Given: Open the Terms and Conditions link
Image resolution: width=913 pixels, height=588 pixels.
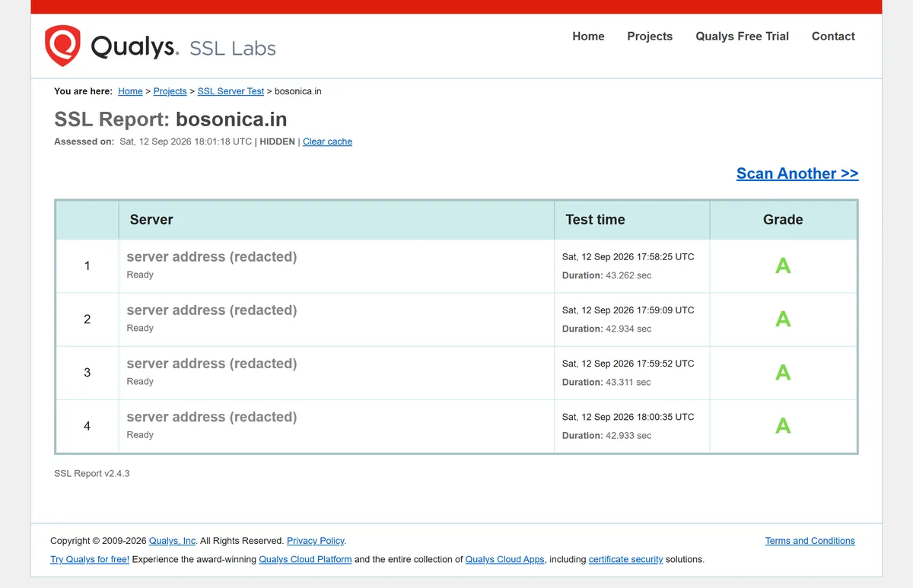Looking at the screenshot, I should point(810,541).
